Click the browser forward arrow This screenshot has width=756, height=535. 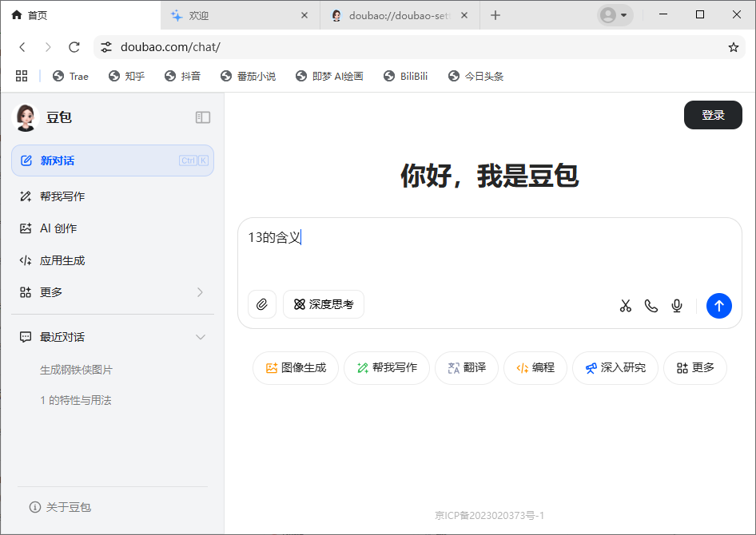[48, 46]
